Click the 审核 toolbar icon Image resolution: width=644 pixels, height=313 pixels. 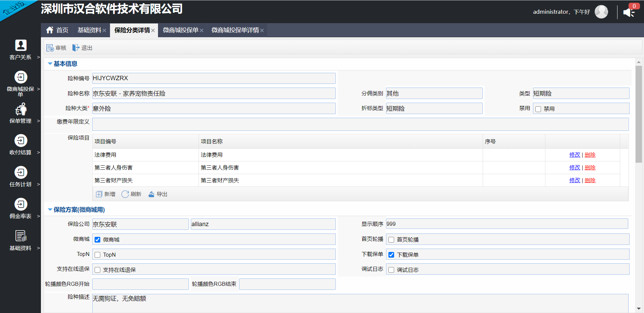(50, 48)
